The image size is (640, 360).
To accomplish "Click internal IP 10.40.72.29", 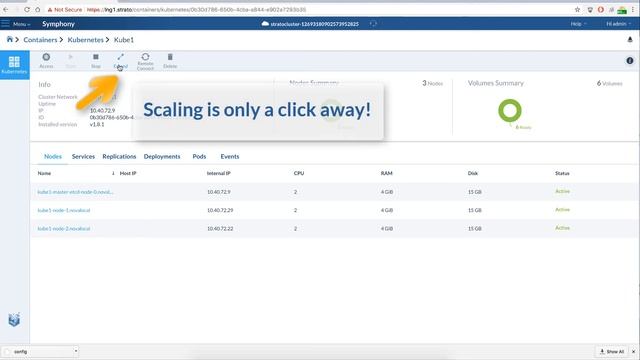I will coord(220,210).
